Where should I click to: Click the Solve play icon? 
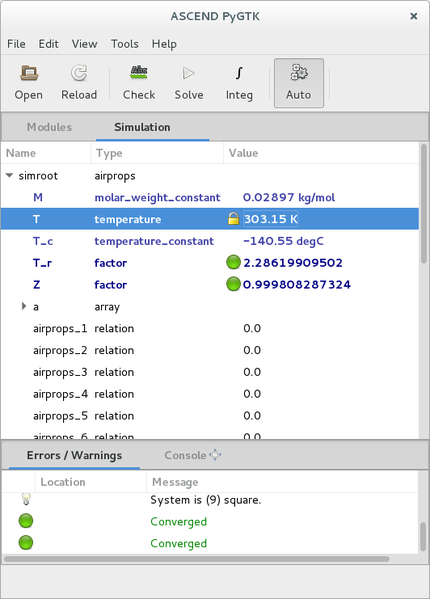[189, 73]
